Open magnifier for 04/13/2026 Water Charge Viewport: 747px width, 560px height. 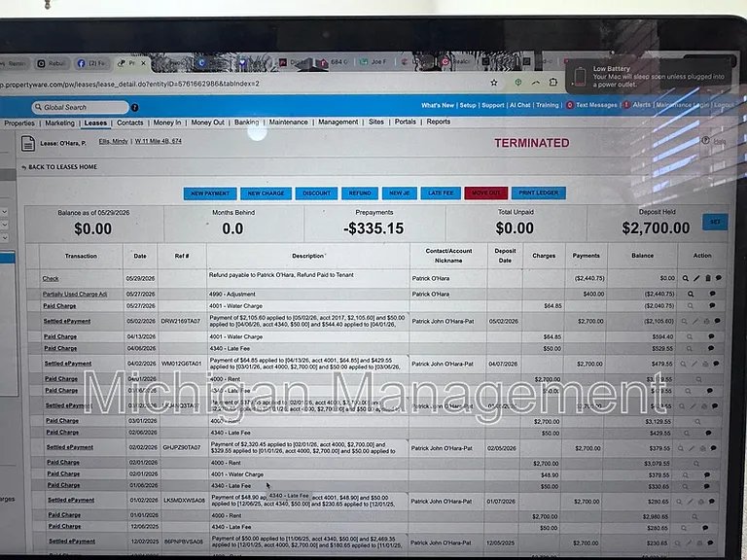690,336
